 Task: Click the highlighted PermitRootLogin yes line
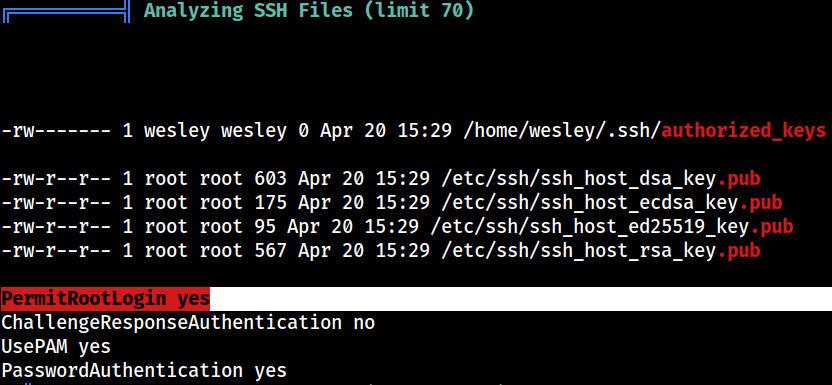click(106, 299)
